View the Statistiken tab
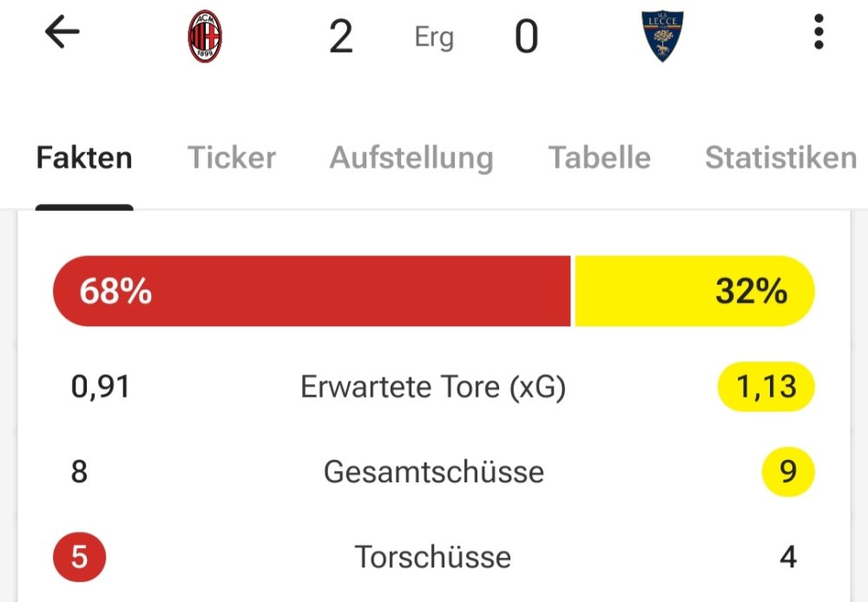The image size is (868, 602). pyautogui.click(x=780, y=158)
